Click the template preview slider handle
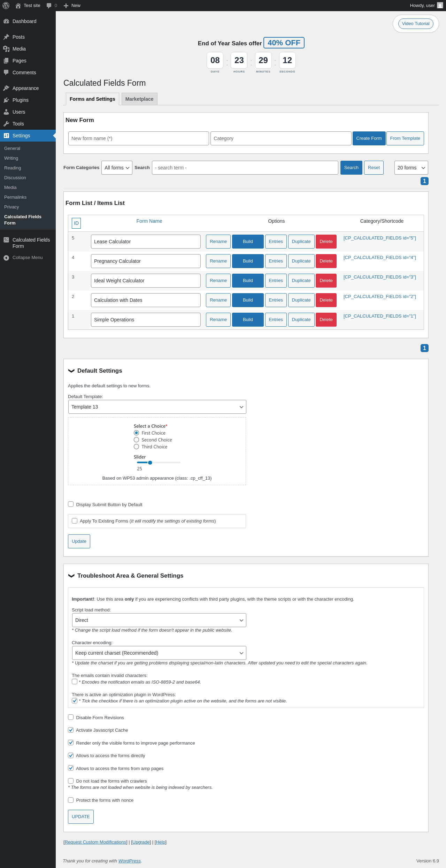Screen dimensions: 446x868 (x=150, y=463)
